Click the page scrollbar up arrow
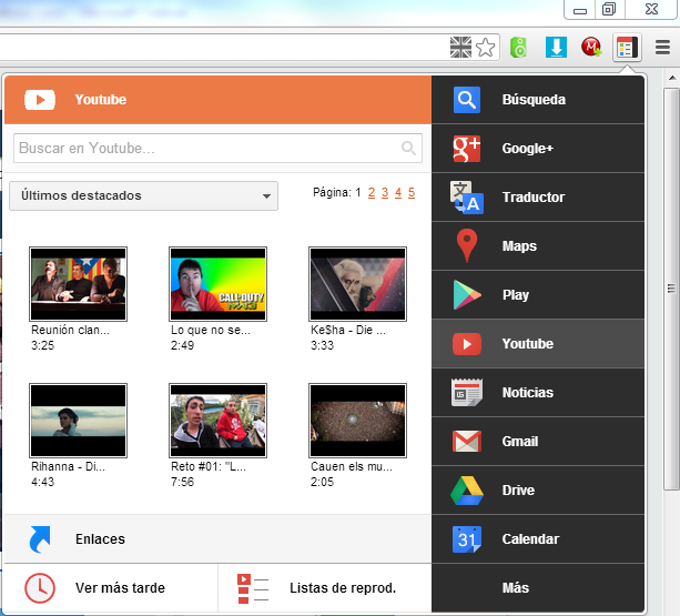 [672, 78]
